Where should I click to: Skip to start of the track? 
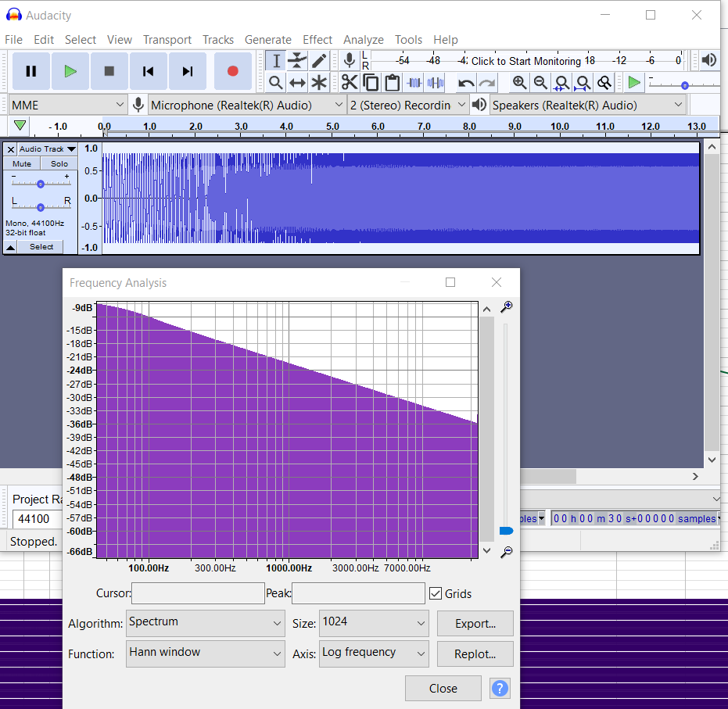(148, 71)
